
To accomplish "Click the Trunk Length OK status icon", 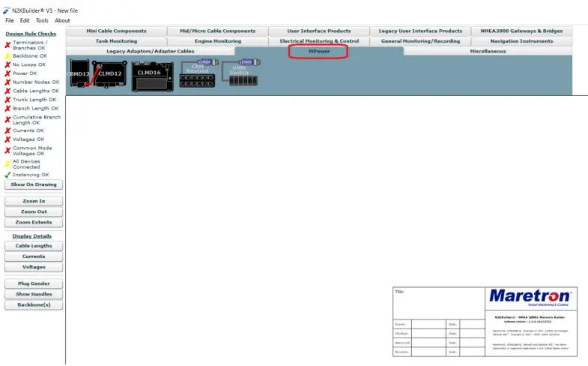I will click(7, 100).
